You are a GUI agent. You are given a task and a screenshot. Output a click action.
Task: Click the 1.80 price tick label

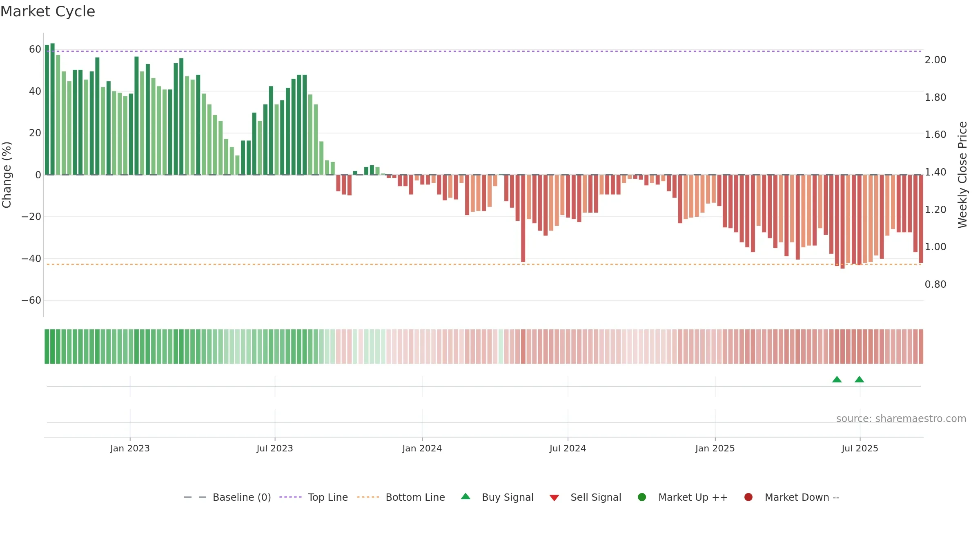(x=935, y=98)
